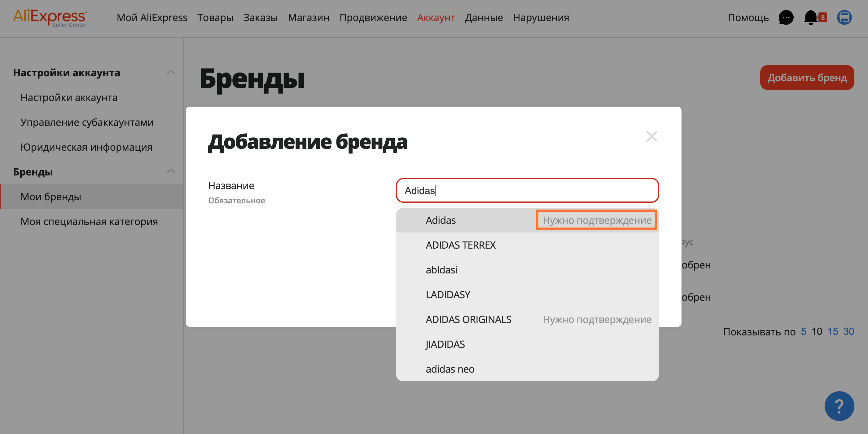This screenshot has width=868, height=434.
Task: Collapse the Бренды sidebar section
Action: tap(171, 171)
